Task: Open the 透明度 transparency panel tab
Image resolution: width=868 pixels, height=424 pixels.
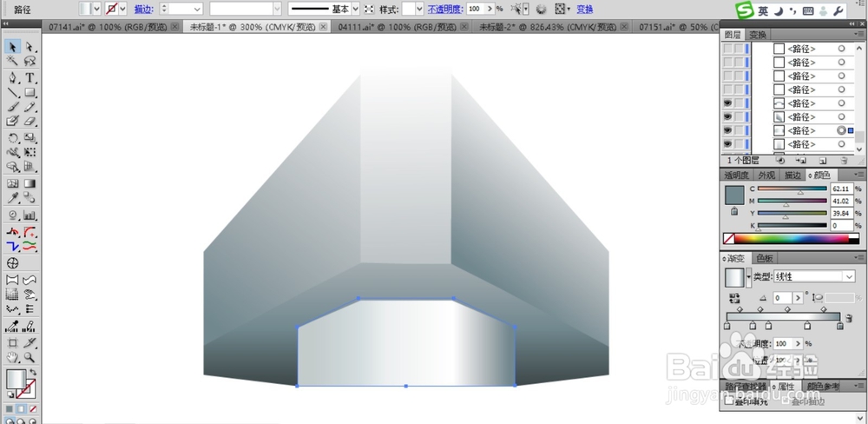Action: (x=736, y=176)
